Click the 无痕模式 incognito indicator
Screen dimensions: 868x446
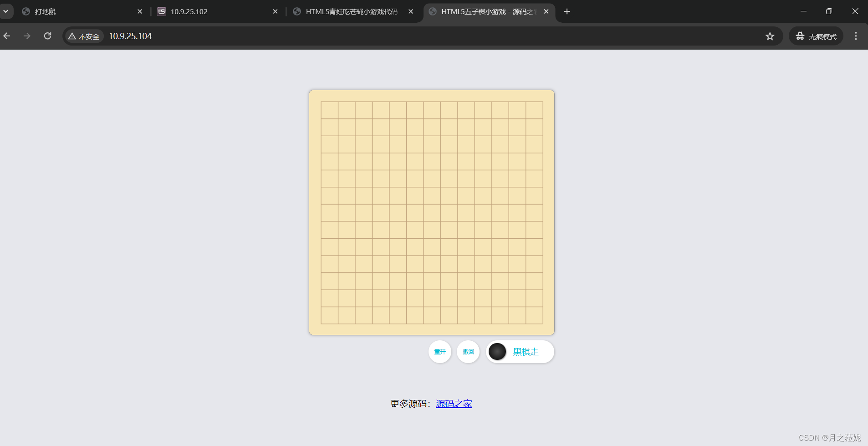816,36
